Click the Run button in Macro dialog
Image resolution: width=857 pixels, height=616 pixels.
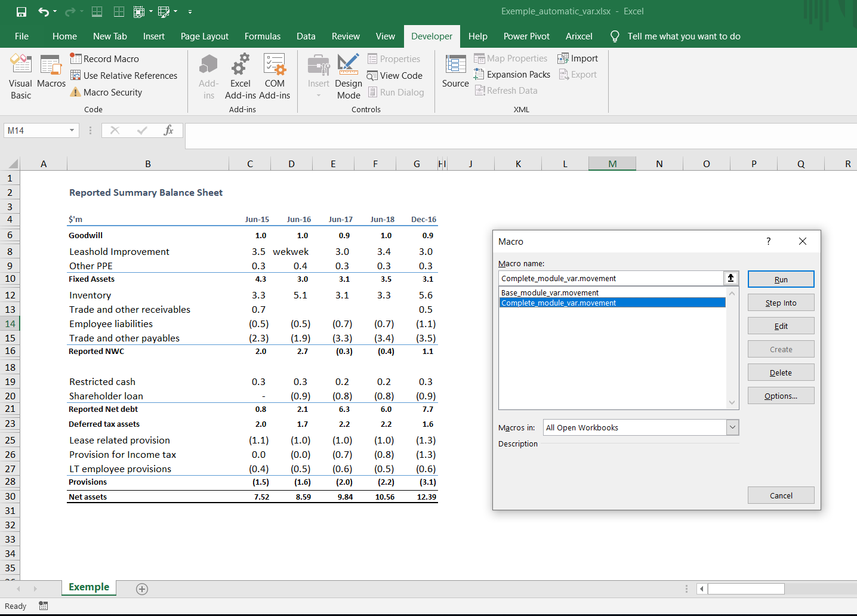(x=781, y=279)
